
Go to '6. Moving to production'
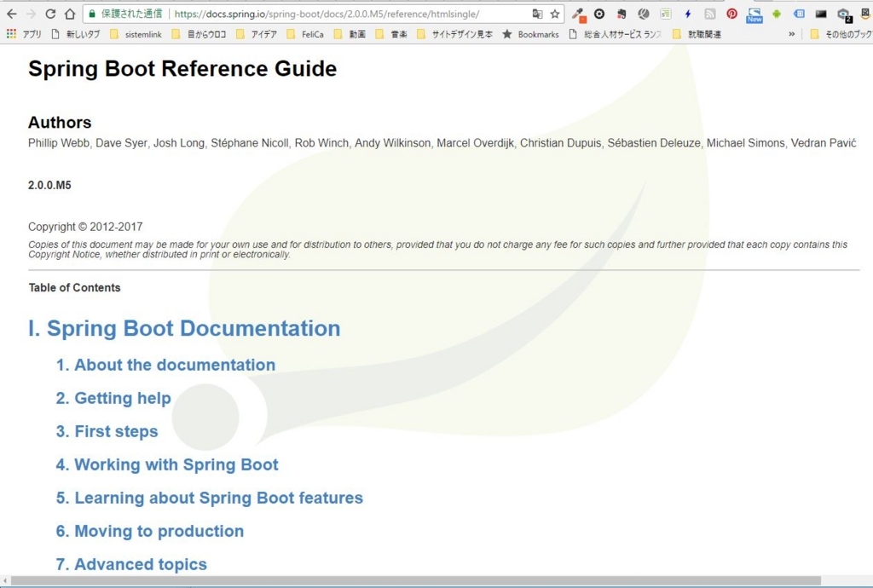[x=150, y=531]
